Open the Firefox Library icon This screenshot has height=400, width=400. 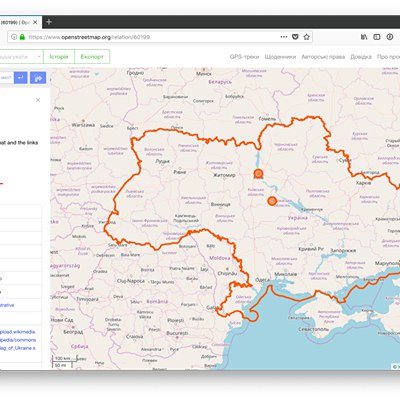tap(364, 37)
